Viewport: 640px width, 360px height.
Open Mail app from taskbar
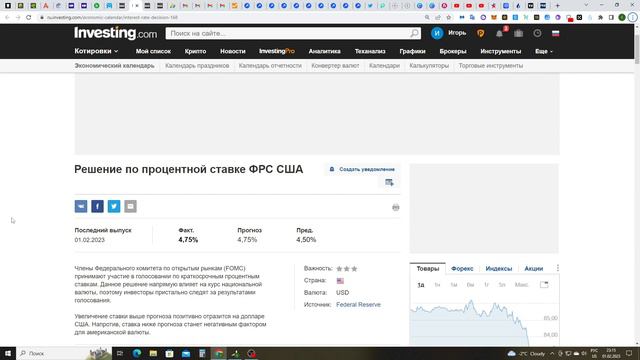click(x=186, y=353)
